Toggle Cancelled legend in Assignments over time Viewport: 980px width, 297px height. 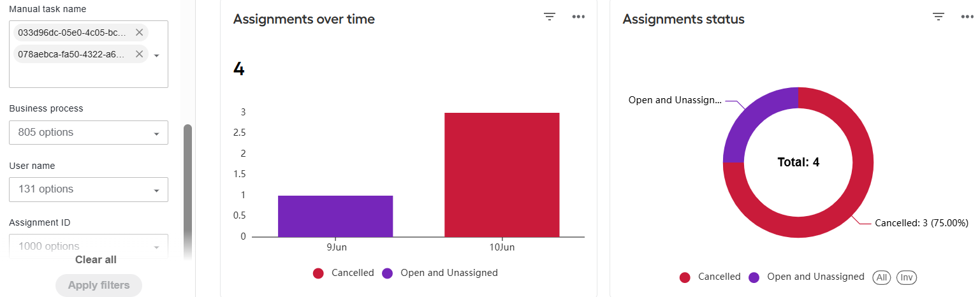pyautogui.click(x=344, y=273)
